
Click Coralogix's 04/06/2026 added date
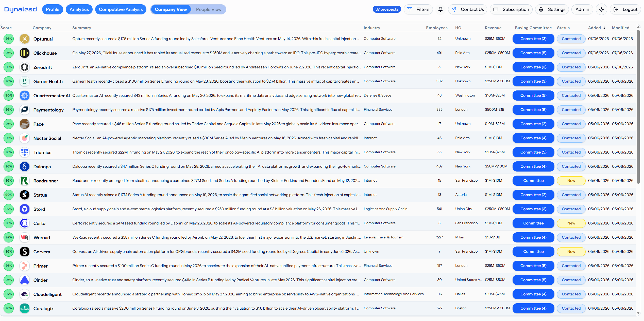tap(599, 308)
